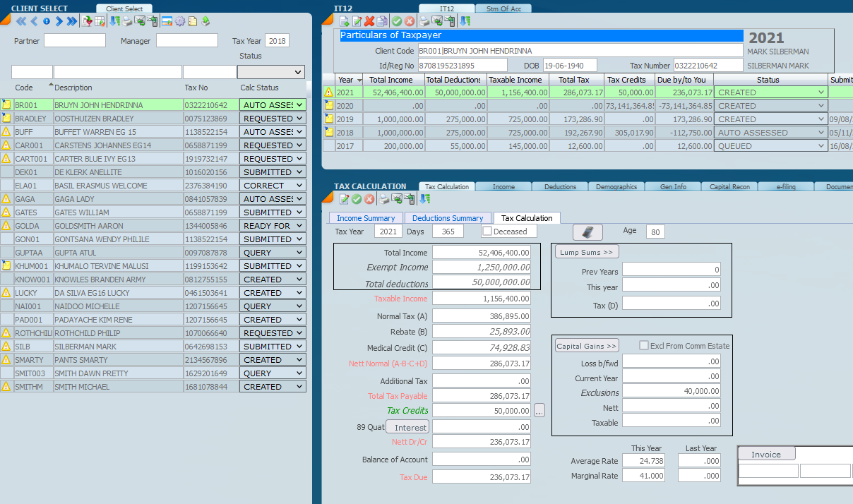The height and width of the screenshot is (504, 853).
Task: Go to the last client record arrow
Action: point(71,21)
